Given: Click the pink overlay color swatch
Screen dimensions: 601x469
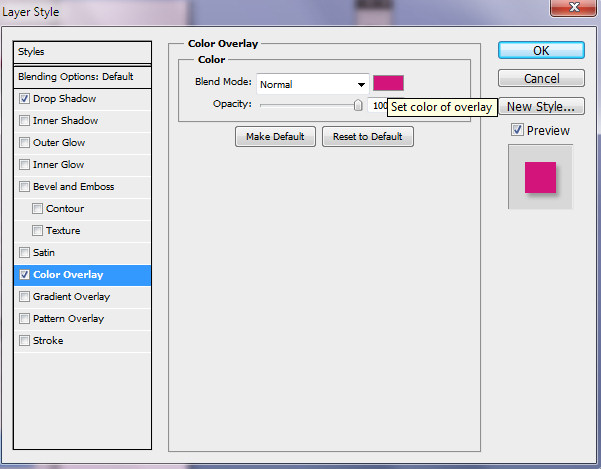Looking at the screenshot, I should (388, 83).
